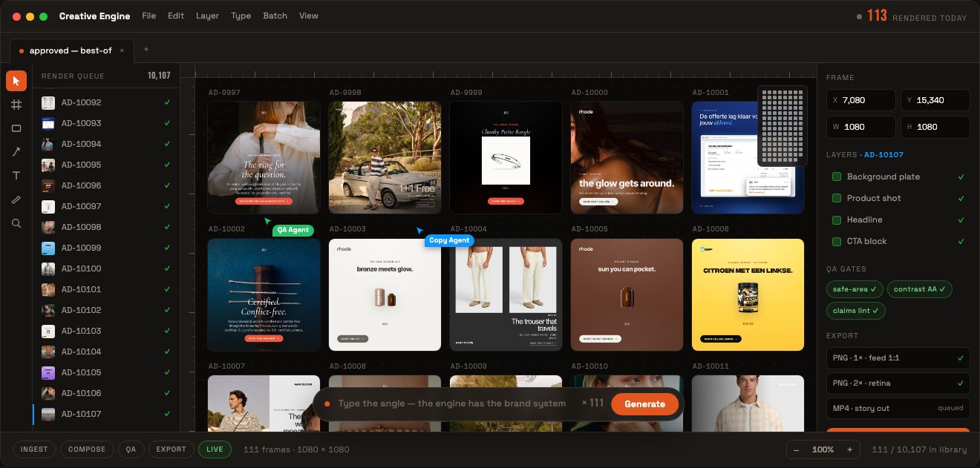This screenshot has height=468, width=980.
Task: Click the 100% zoom level value
Action: point(823,449)
